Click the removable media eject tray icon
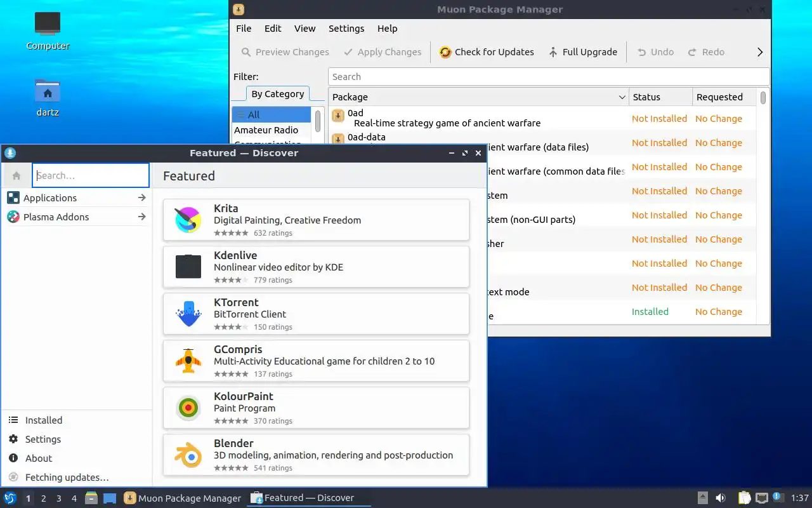Screen dimensions: 812x508 703,498
